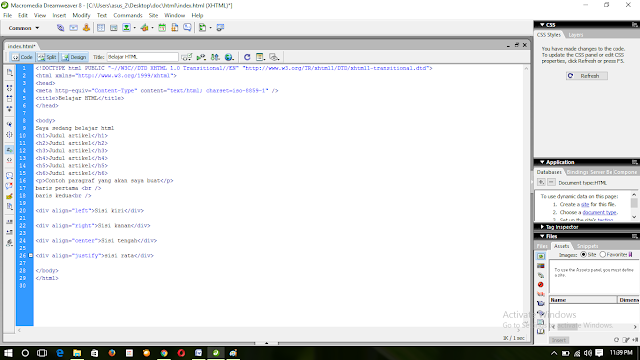This screenshot has height=360, width=640.
Task: Edit the document Title field
Action: [142, 57]
